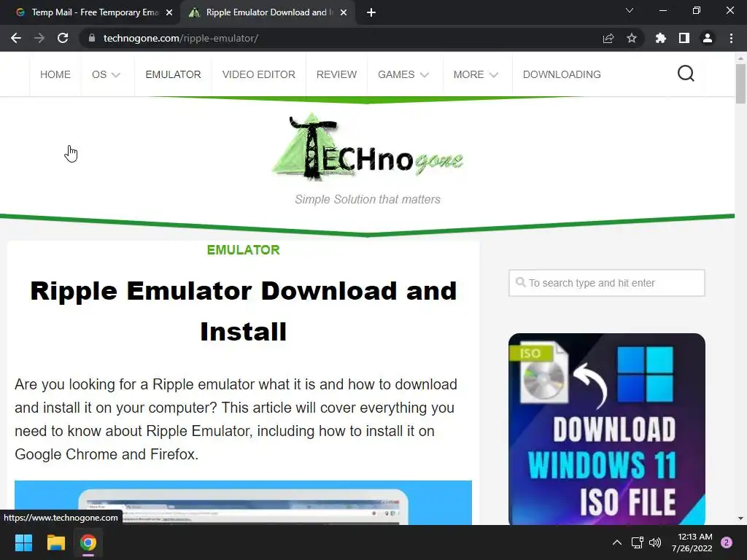This screenshot has height=560, width=747.
Task: Open notifications badge in taskbar
Action: point(727,542)
